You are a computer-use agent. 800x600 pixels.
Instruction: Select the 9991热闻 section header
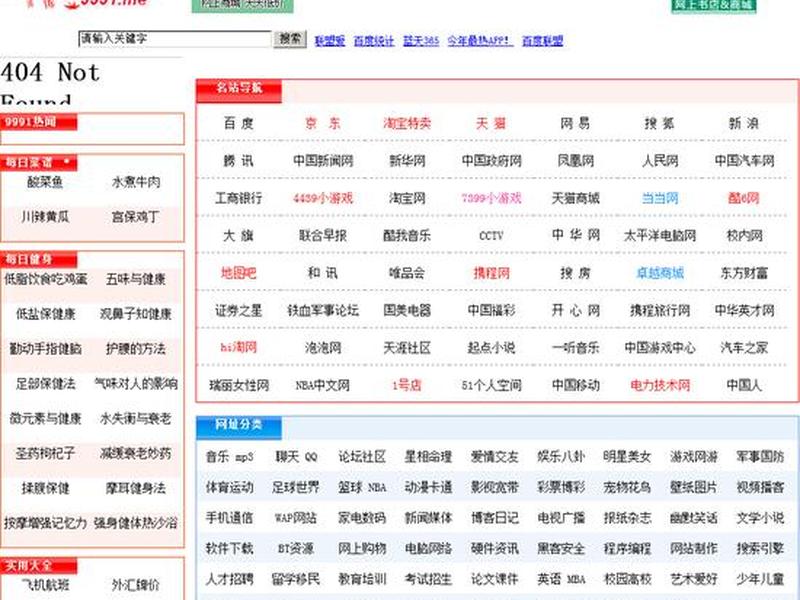(39, 122)
